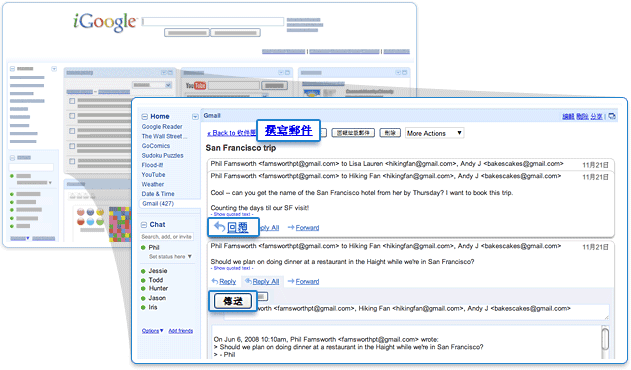The image size is (631, 370).
Task: Click the 刪除 link in Gmail gadget header
Action: point(582,116)
